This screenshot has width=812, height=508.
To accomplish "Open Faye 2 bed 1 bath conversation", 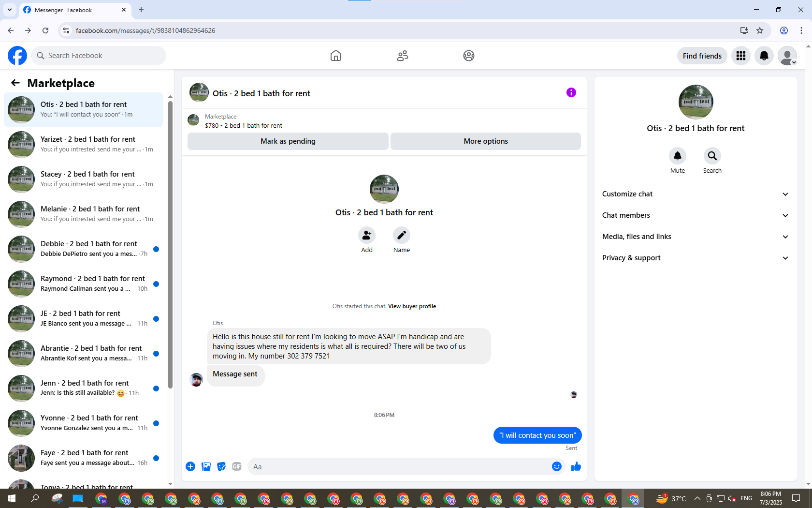I will [83, 458].
